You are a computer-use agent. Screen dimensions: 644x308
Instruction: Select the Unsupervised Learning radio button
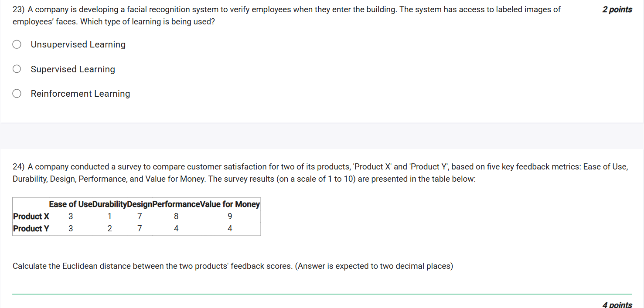[17, 44]
